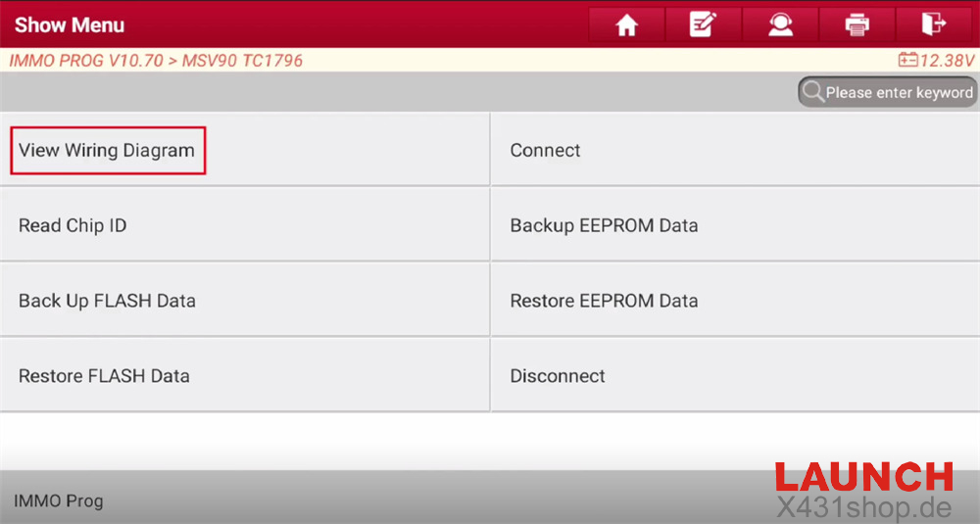The image size is (980, 524).
Task: Click the LAUNCH logo
Action: point(863,477)
